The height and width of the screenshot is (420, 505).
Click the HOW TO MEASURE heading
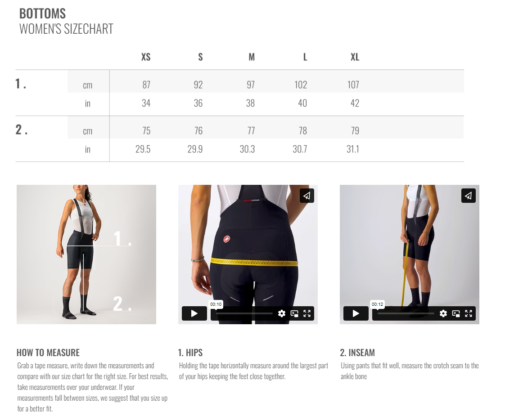point(48,353)
